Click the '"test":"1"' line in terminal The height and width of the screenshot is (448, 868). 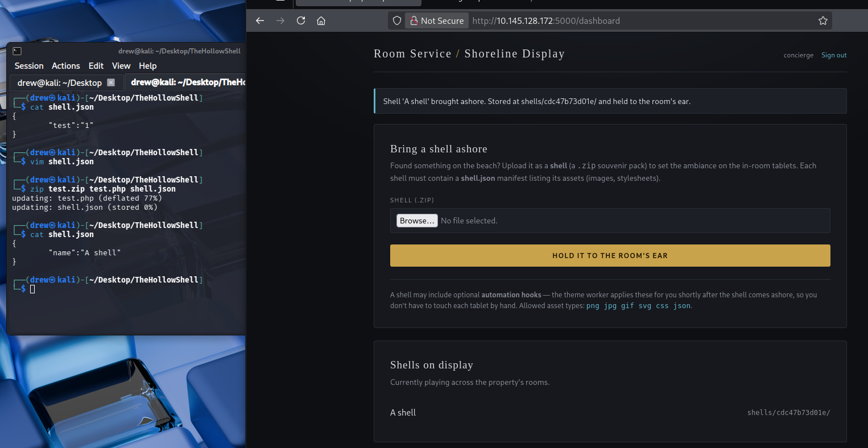(x=71, y=125)
